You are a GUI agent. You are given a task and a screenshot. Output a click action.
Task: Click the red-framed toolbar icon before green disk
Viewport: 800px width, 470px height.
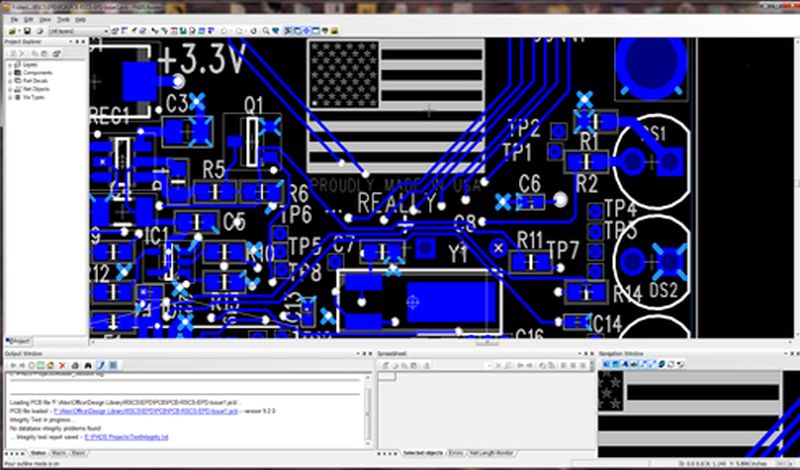click(x=173, y=31)
